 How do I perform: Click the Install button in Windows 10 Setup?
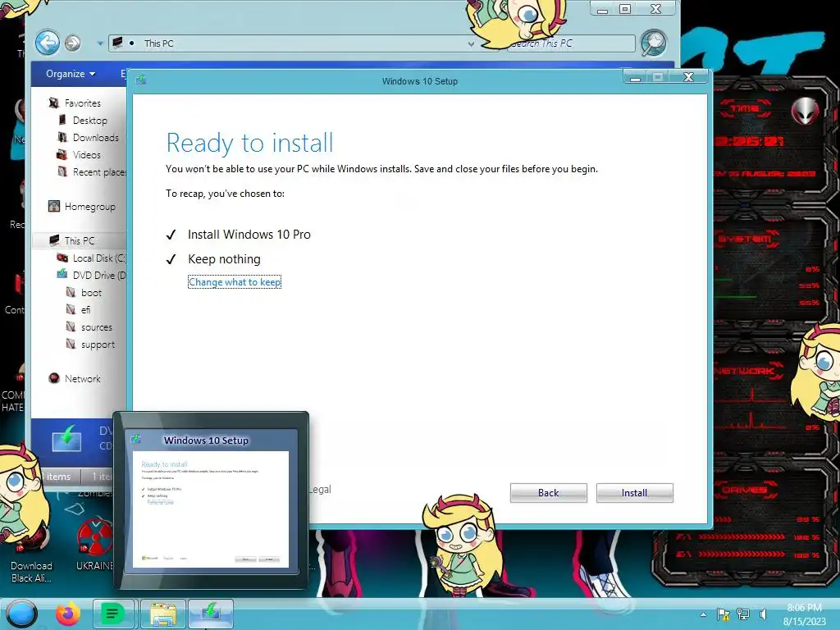coord(634,493)
